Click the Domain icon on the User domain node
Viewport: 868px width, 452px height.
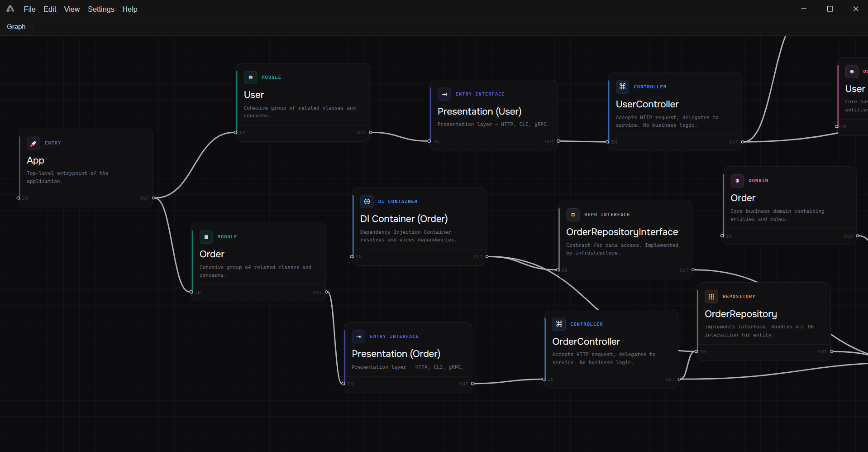(x=852, y=72)
